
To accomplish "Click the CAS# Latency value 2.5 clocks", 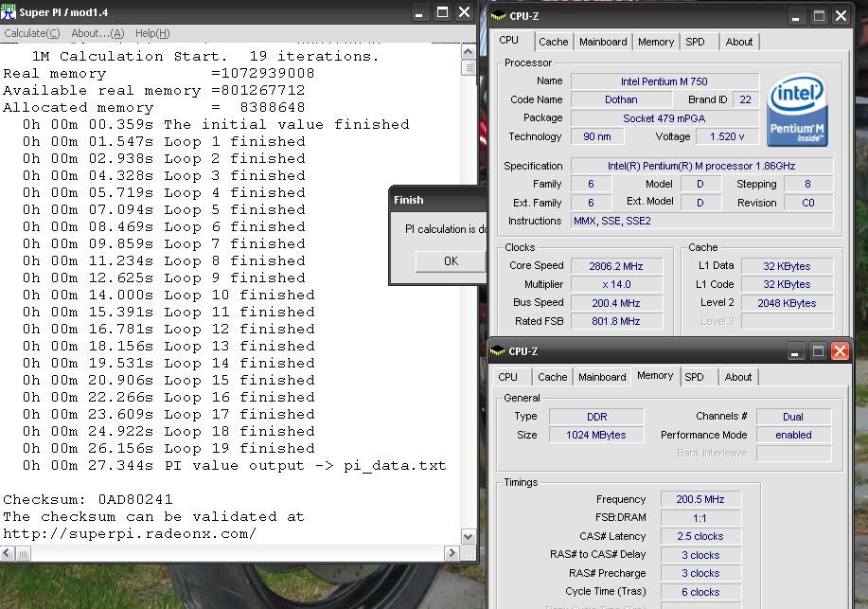I will [700, 536].
